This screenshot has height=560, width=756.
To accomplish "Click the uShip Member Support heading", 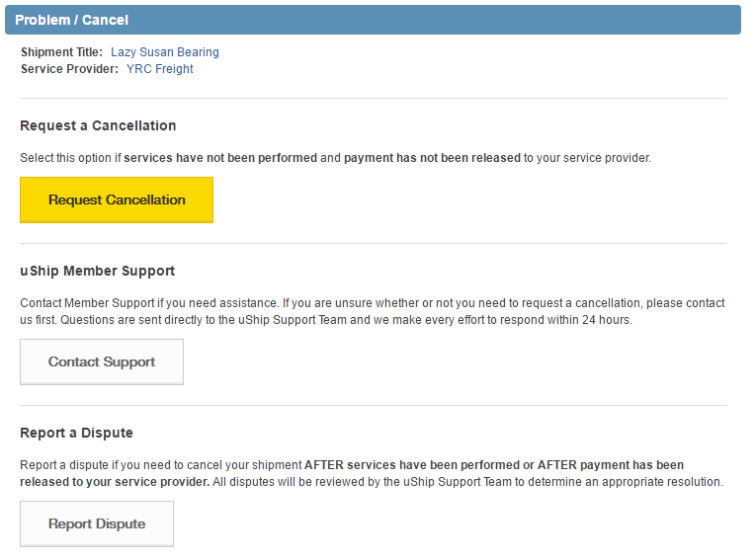I will (97, 271).
